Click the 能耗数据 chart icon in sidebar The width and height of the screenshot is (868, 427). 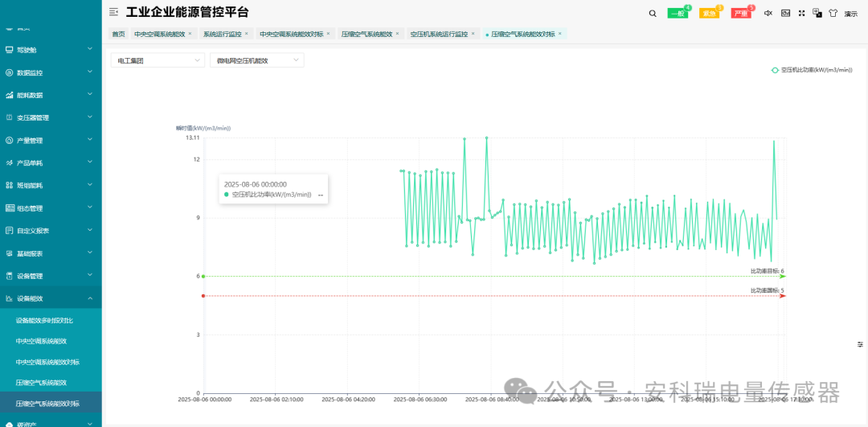point(9,95)
